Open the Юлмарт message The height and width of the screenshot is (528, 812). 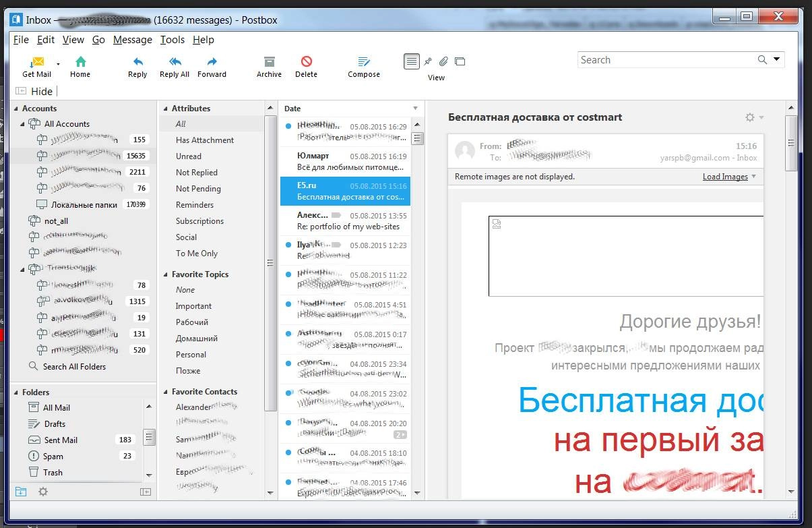(345, 162)
